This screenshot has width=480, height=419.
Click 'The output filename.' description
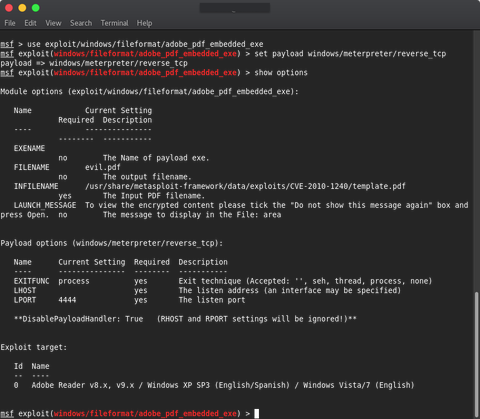tap(147, 177)
